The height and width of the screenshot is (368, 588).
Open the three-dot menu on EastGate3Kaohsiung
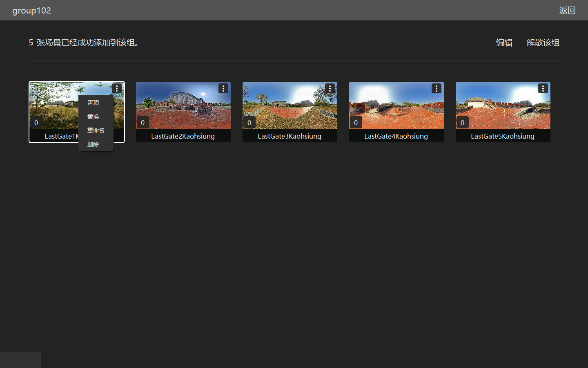pyautogui.click(x=330, y=88)
